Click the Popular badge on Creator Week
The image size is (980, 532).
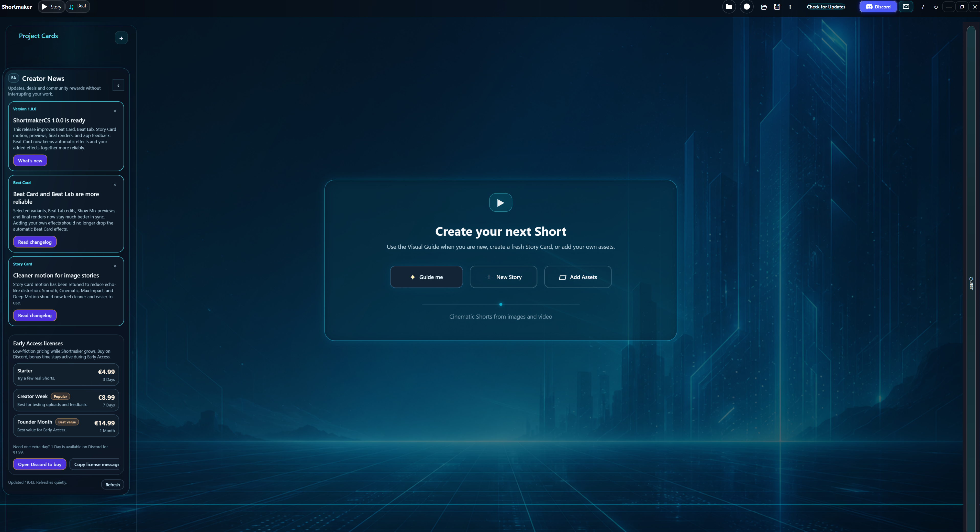(60, 397)
